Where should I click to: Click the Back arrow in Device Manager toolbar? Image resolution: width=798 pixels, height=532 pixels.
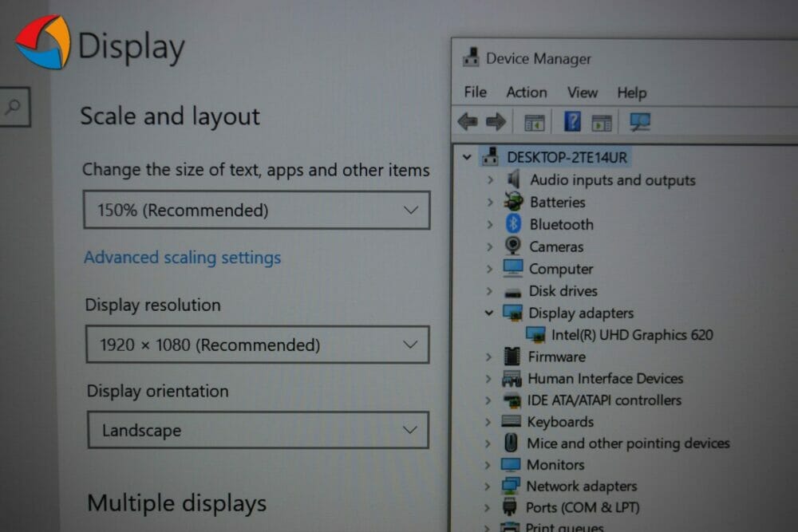tap(467, 122)
